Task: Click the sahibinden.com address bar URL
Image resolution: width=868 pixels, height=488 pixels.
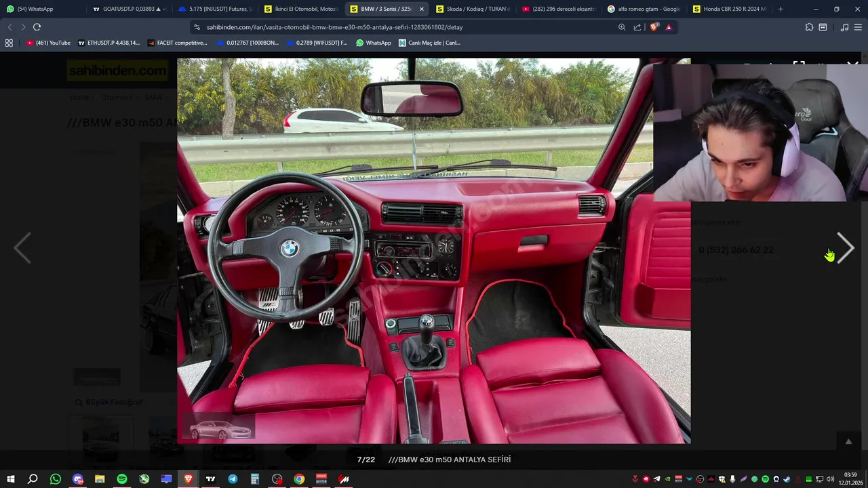Action: coord(334,27)
